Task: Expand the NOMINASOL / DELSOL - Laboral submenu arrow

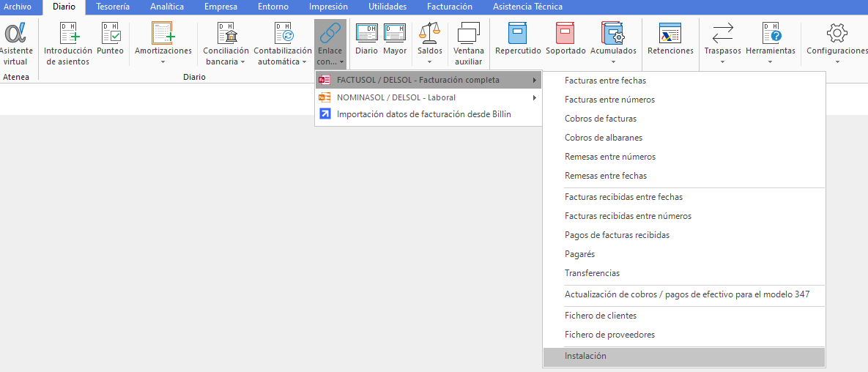Action: pyautogui.click(x=535, y=98)
